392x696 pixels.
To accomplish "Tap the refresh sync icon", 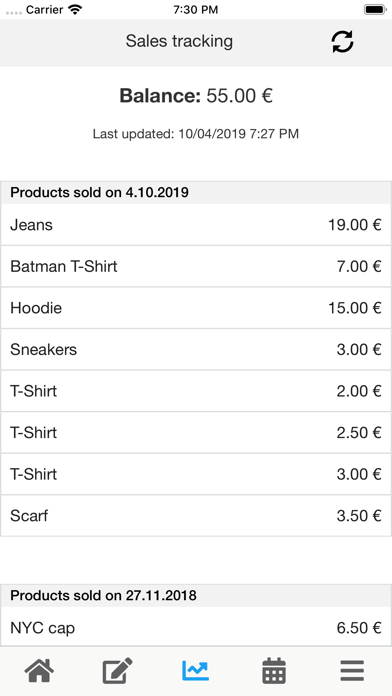I will coord(342,42).
